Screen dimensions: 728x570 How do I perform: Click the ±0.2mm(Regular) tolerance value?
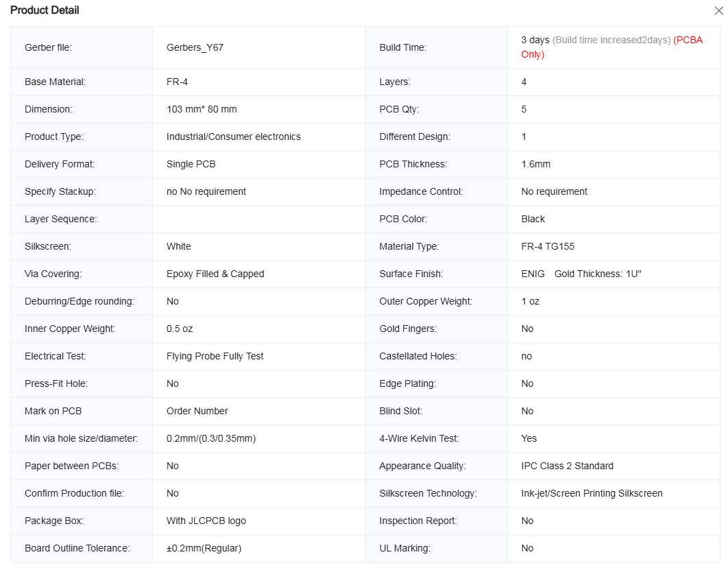pos(204,548)
